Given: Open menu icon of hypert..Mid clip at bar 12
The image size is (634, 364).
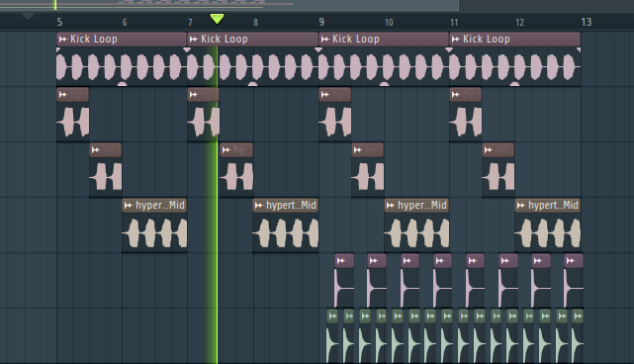Looking at the screenshot, I should [x=521, y=206].
